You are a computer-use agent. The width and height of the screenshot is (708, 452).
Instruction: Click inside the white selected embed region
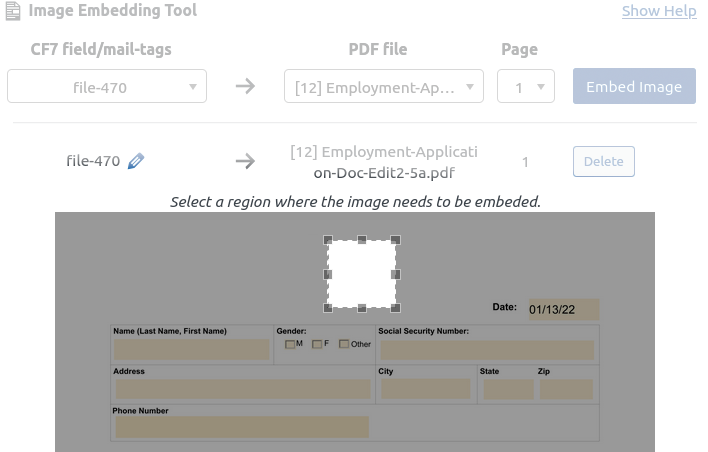pos(362,274)
